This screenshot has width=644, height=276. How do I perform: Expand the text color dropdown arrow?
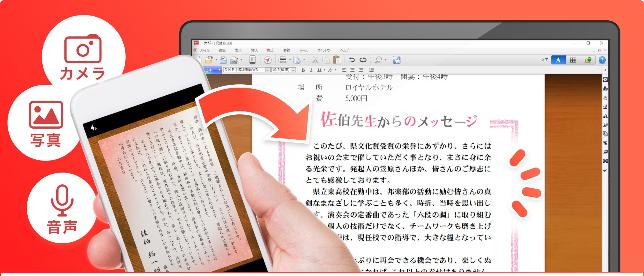pos(336,70)
